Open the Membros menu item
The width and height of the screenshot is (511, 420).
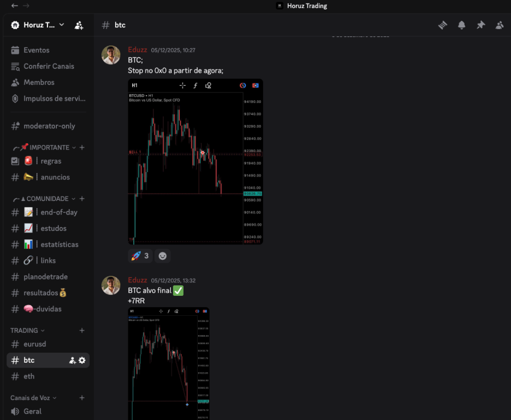click(39, 82)
